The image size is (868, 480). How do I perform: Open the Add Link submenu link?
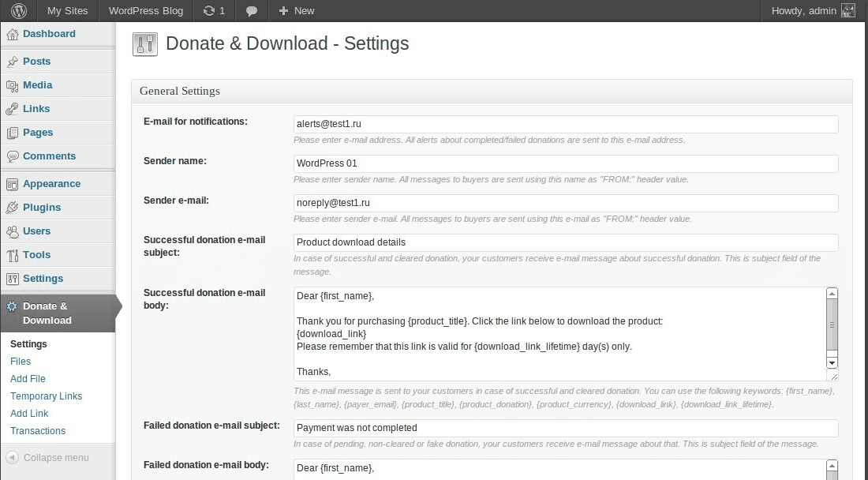29,414
